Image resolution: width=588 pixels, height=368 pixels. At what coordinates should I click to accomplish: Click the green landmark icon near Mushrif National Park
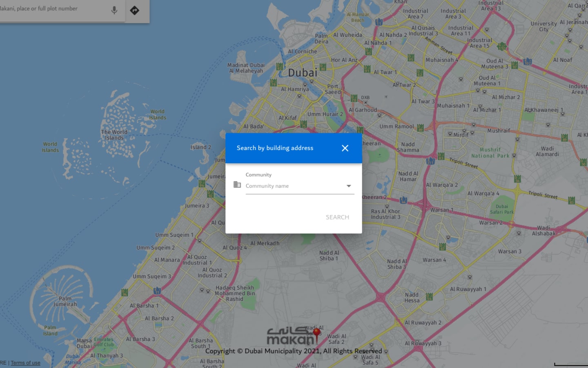pos(441,156)
